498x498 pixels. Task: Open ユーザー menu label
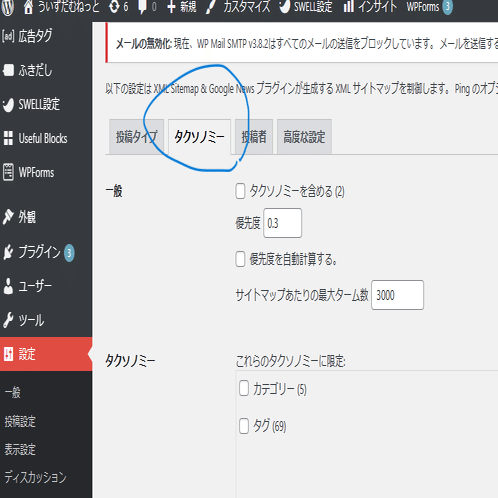coord(35,286)
